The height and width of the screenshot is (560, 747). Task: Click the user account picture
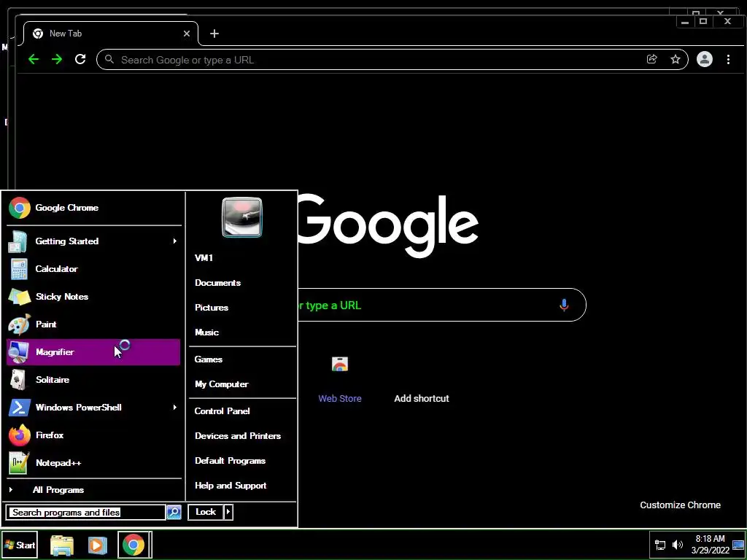[x=242, y=217]
